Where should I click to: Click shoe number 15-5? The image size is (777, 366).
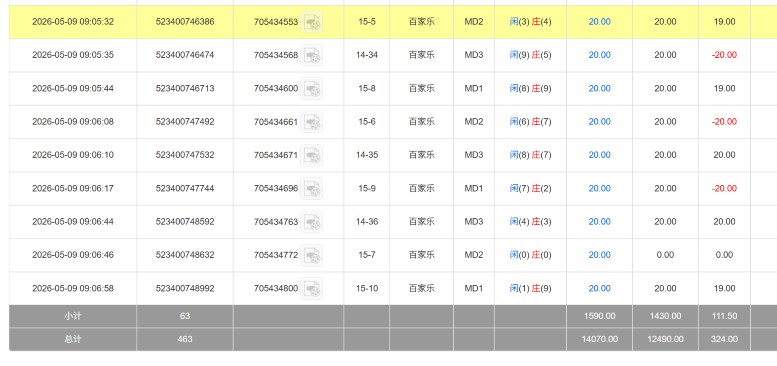367,22
